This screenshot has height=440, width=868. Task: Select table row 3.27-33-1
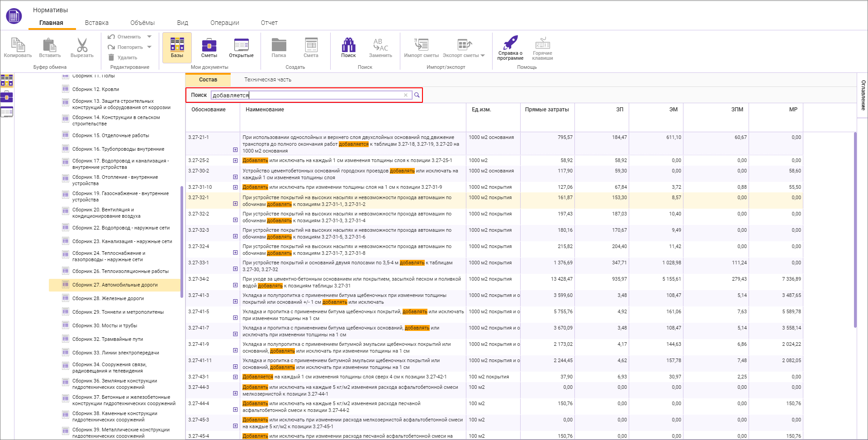pos(494,266)
